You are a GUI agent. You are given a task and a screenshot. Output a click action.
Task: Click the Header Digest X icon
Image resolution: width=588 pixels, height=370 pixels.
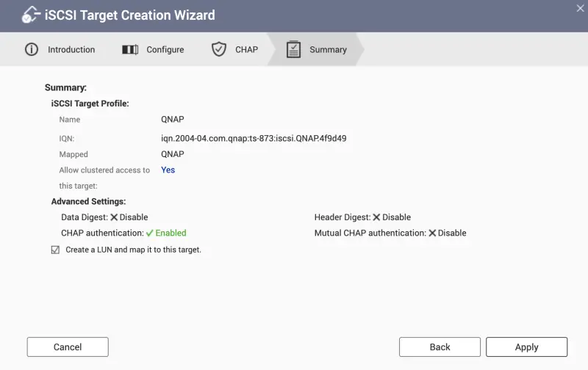[x=376, y=217]
